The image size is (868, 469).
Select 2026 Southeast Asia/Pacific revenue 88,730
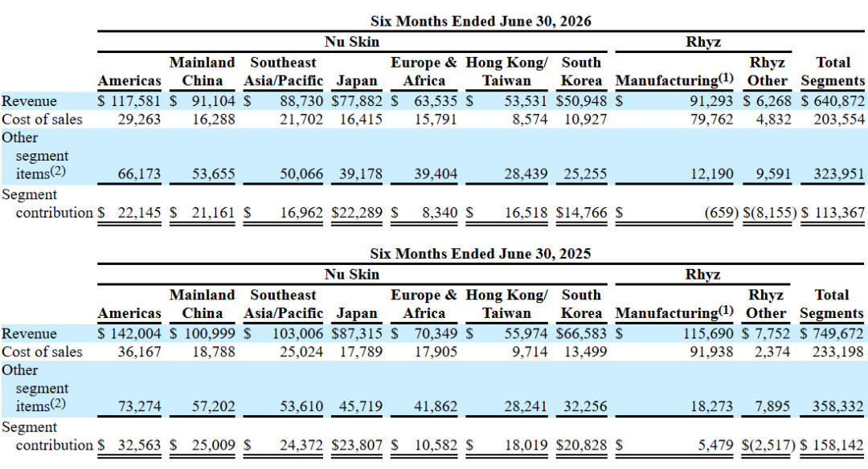[301, 101]
